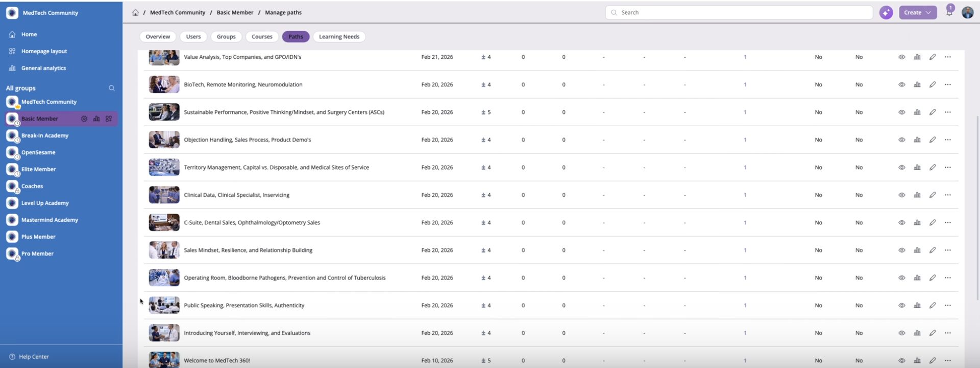Edit the Clinical Data, Clinical Specialist path
980x368 pixels.
pyautogui.click(x=932, y=195)
